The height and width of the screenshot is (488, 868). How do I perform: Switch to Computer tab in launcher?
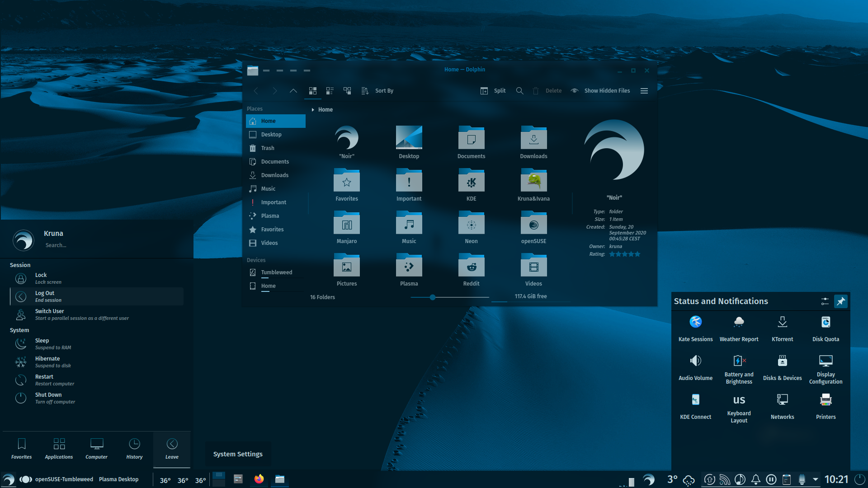pyautogui.click(x=96, y=449)
